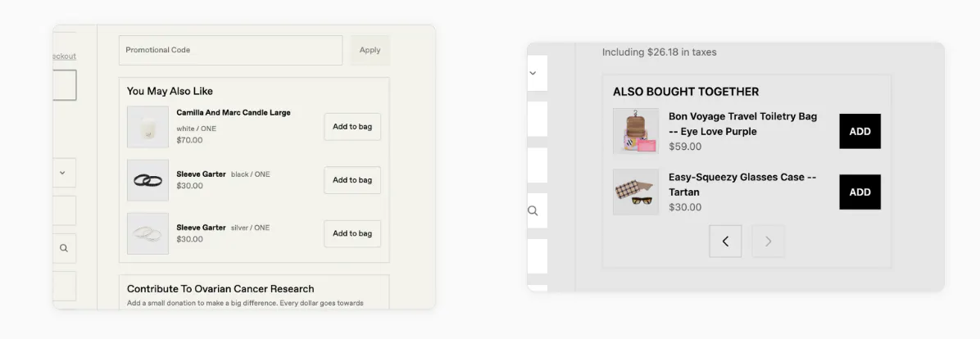
Task: Add silver Sleeve Garter to bag
Action: [x=352, y=233]
